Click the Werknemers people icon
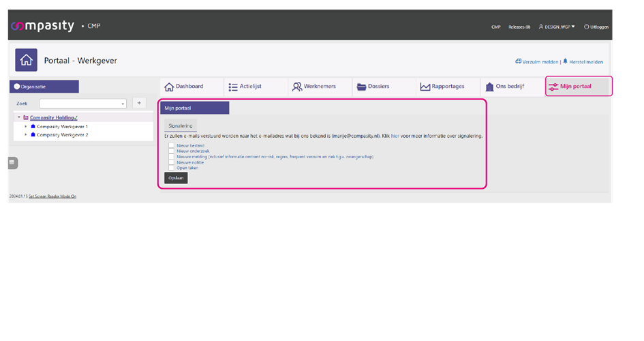Screen dimensions: 644x341 pos(297,87)
